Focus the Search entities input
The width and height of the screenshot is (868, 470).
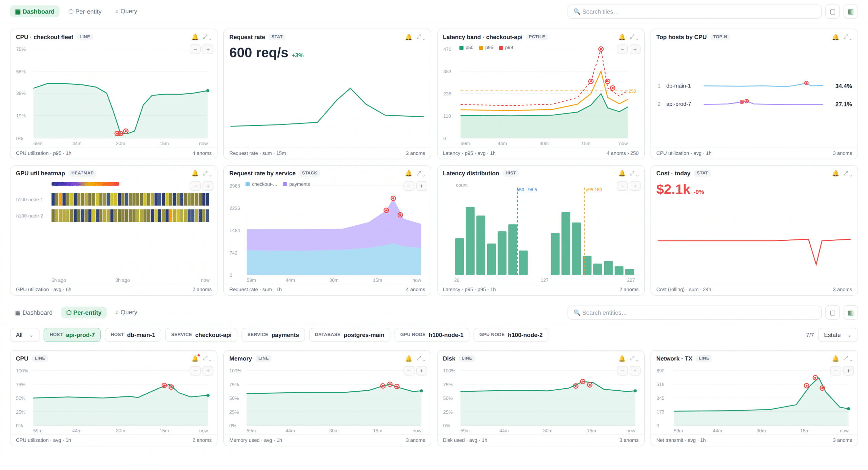[694, 313]
